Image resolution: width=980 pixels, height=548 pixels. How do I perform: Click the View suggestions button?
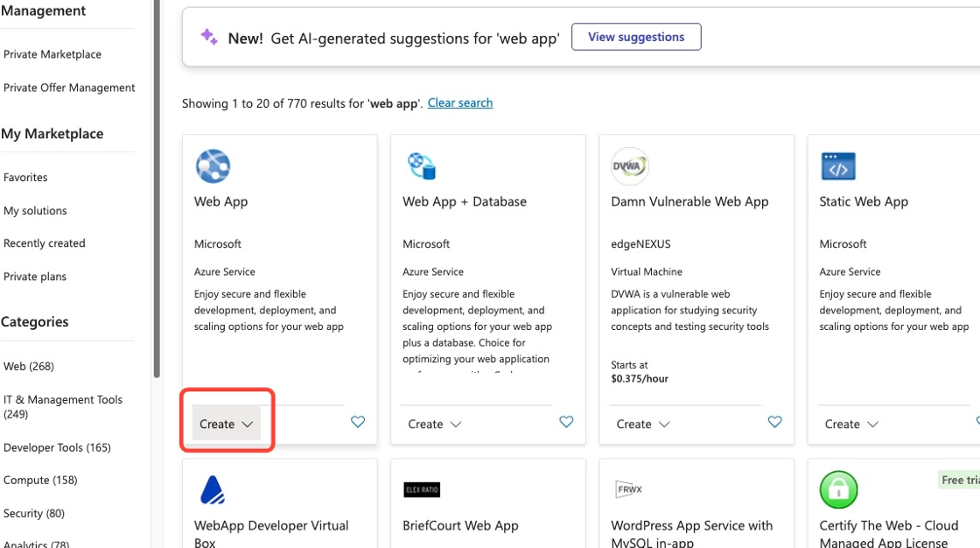click(636, 37)
